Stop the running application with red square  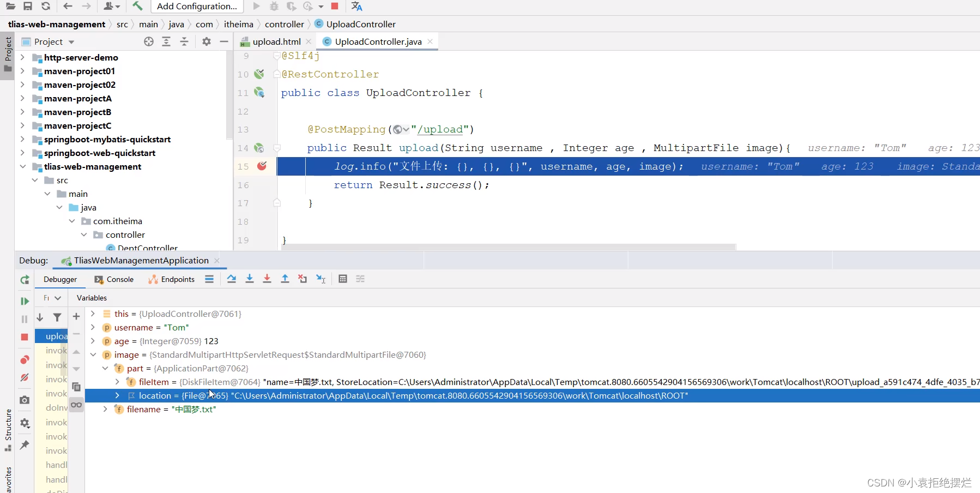[x=335, y=6]
